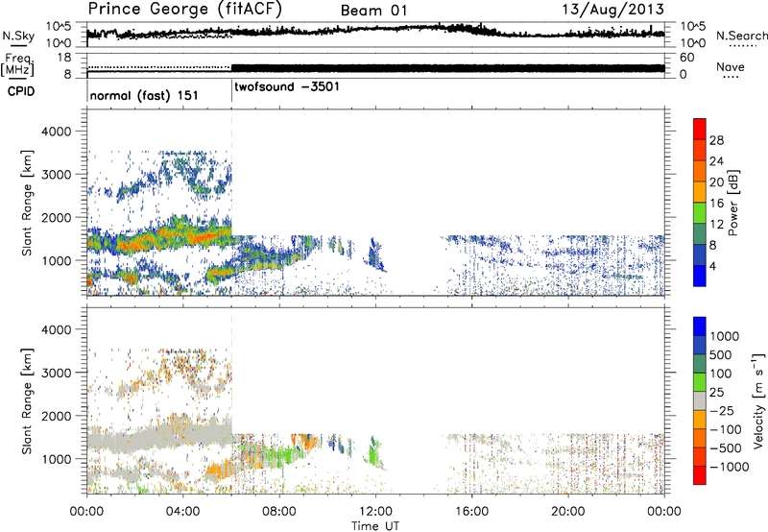The image size is (768, 532).
Task: Click the 'N.Search' legend label
Action: tap(741, 36)
